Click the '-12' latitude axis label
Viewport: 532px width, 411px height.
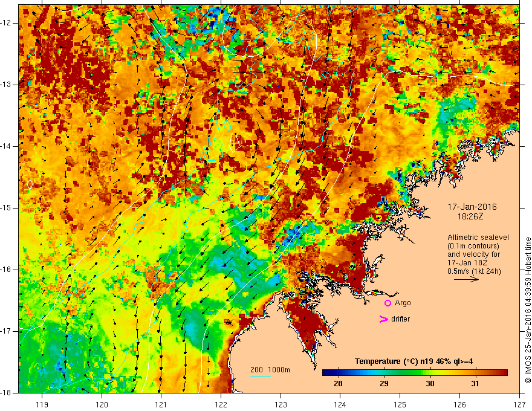tap(6, 23)
